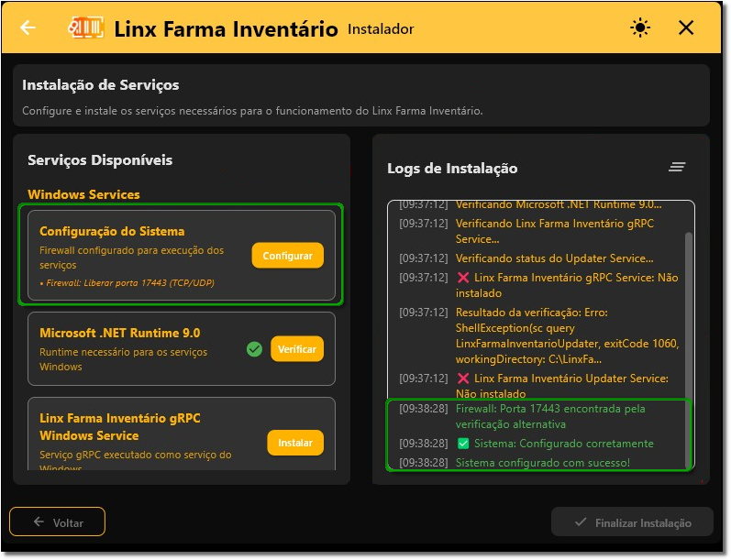The height and width of the screenshot is (560, 731).
Task: Select the Windows Services heading
Action: pos(83,194)
